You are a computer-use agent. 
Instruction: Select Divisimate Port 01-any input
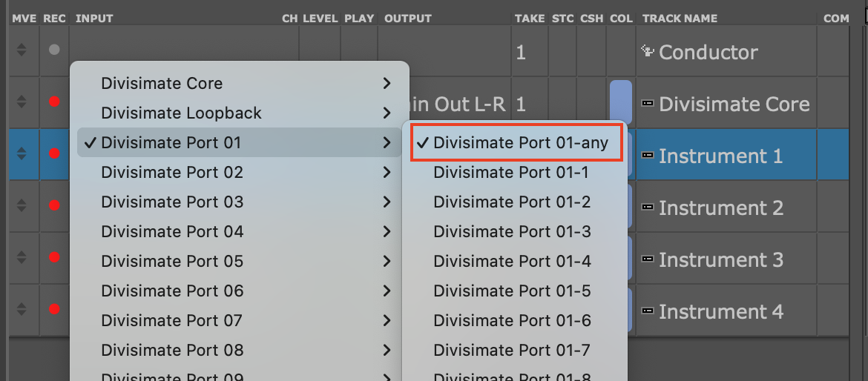point(521,143)
